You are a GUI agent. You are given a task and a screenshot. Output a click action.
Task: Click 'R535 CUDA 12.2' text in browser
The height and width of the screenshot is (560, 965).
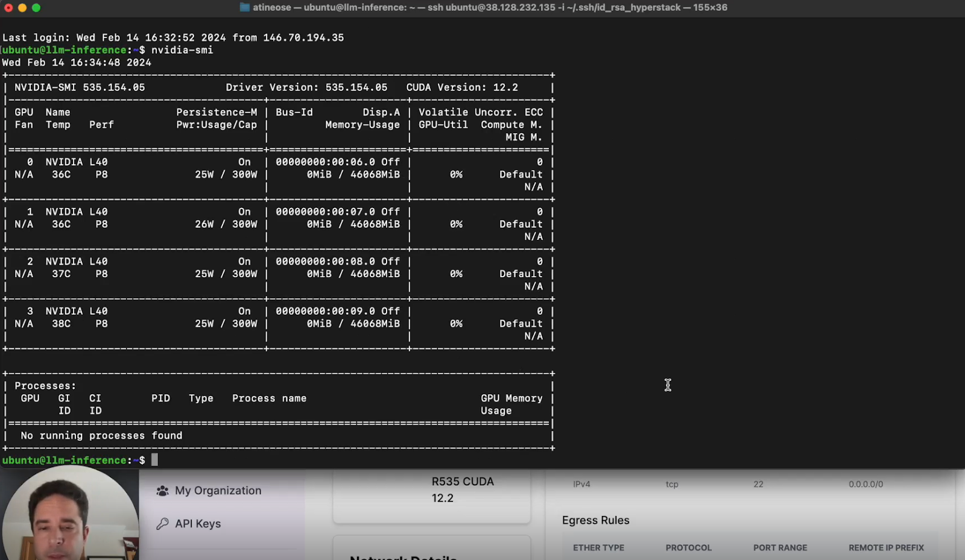tap(463, 490)
